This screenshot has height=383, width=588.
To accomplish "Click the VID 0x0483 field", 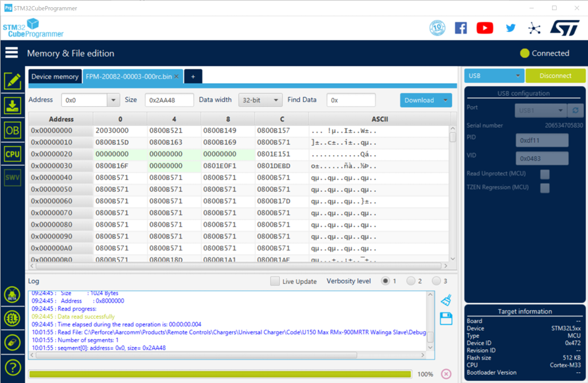I will point(542,158).
